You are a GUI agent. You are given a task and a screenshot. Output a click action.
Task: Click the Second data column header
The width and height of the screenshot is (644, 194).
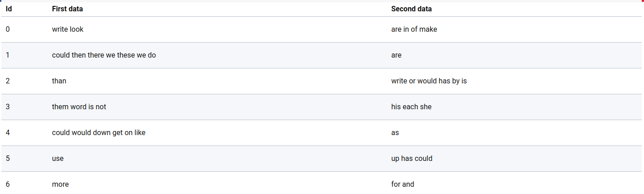coord(411,9)
